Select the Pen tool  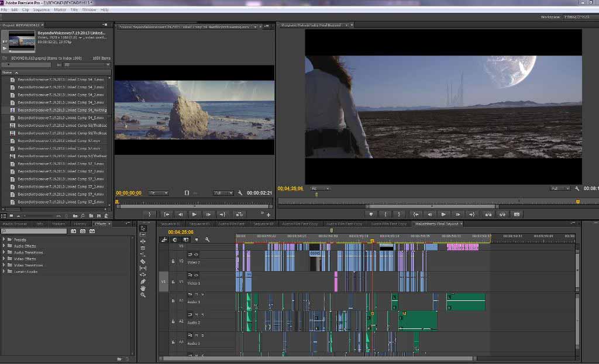pyautogui.click(x=143, y=282)
